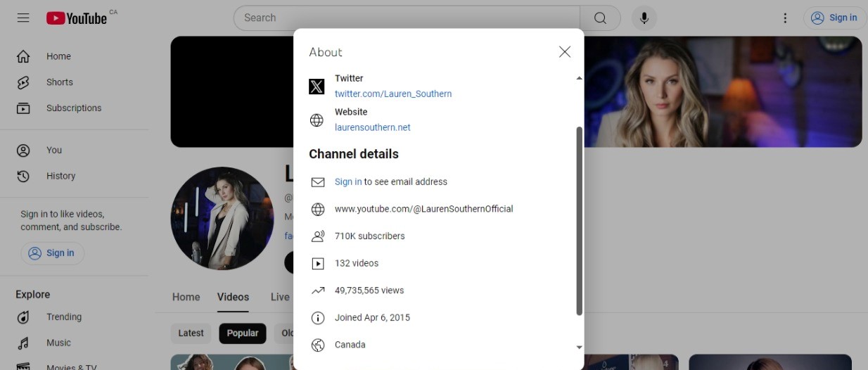Type in the Search input field

[407, 18]
